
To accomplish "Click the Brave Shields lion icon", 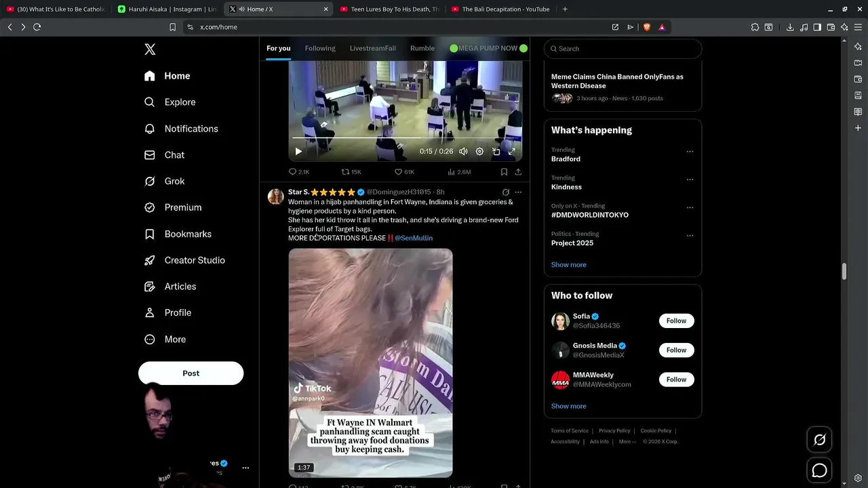I will (x=647, y=27).
